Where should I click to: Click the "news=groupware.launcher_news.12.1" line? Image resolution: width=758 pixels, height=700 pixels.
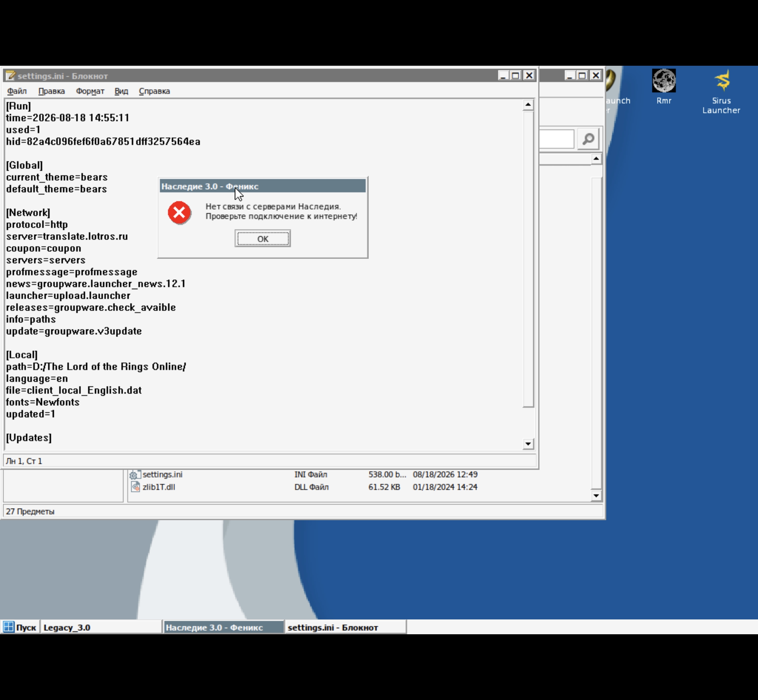coord(96,283)
